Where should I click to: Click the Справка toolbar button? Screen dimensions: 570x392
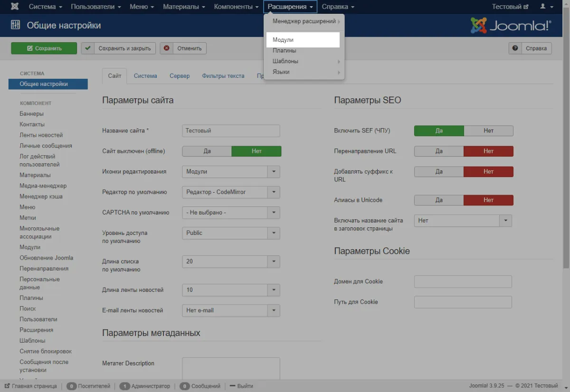[530, 48]
